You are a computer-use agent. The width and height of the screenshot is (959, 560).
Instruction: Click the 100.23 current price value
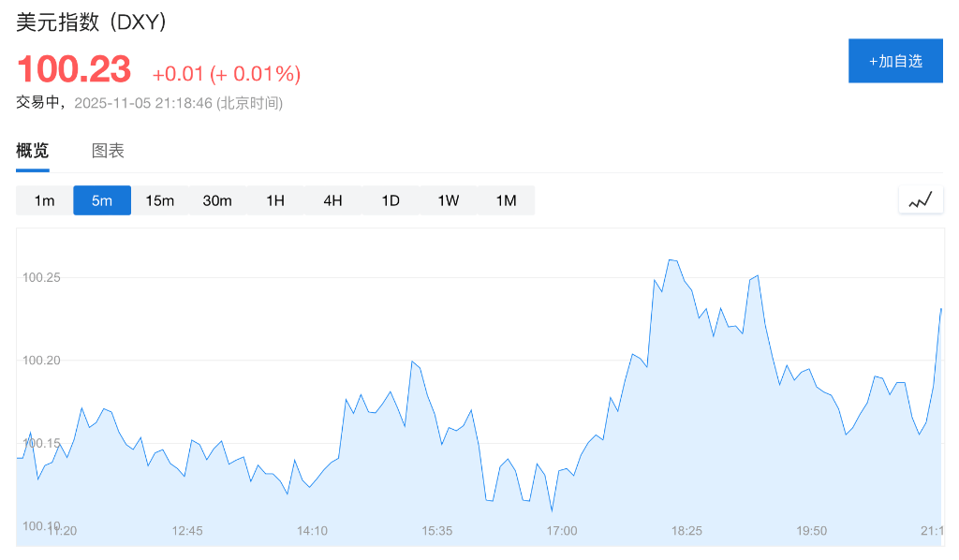74,71
